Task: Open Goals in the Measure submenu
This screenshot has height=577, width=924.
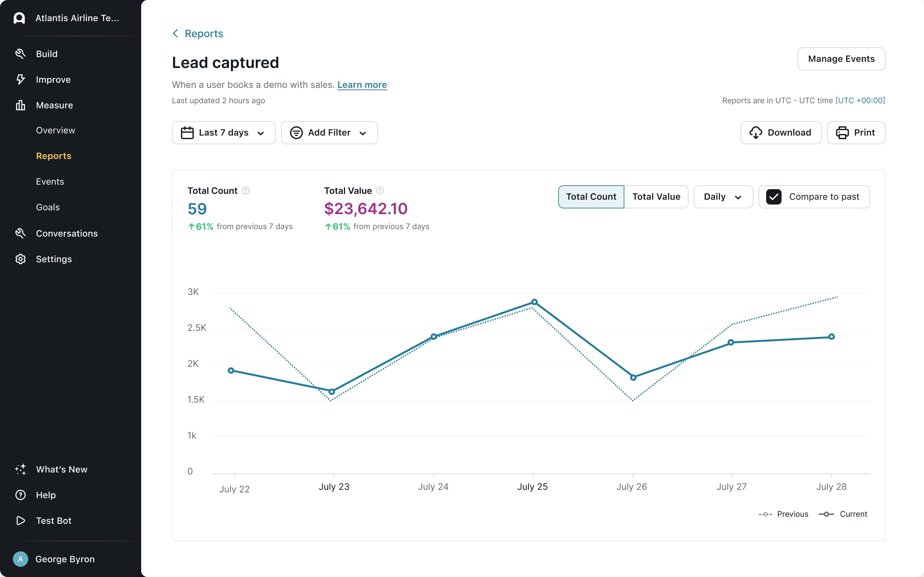Action: coord(48,207)
